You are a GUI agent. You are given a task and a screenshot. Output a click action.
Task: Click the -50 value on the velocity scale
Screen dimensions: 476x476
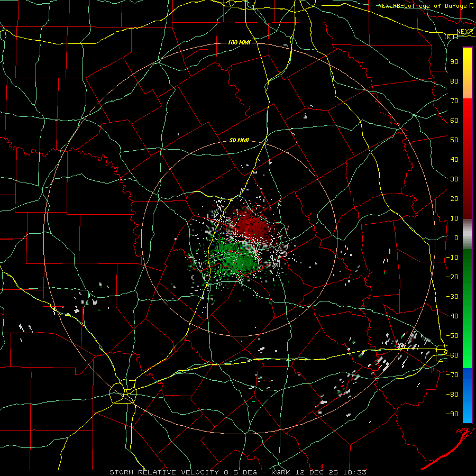click(452, 336)
